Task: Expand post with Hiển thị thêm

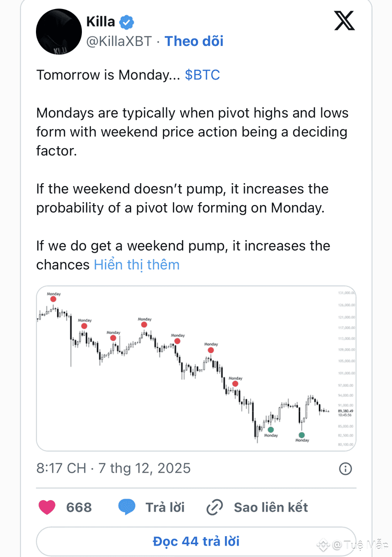Action: tap(137, 265)
